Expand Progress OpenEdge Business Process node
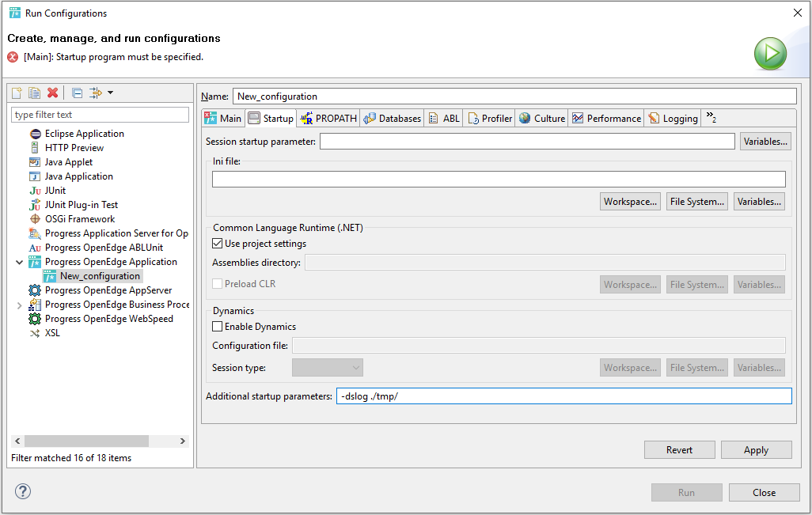The width and height of the screenshot is (812, 515). tap(19, 305)
